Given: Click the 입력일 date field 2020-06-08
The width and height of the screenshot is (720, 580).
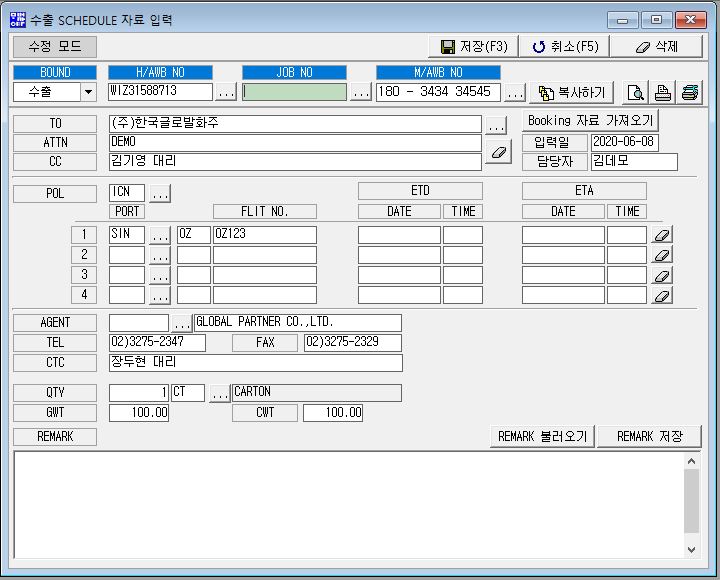Looking at the screenshot, I should point(625,142).
